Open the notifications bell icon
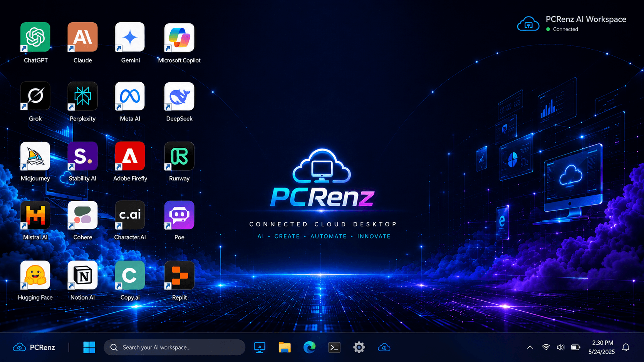 click(626, 347)
